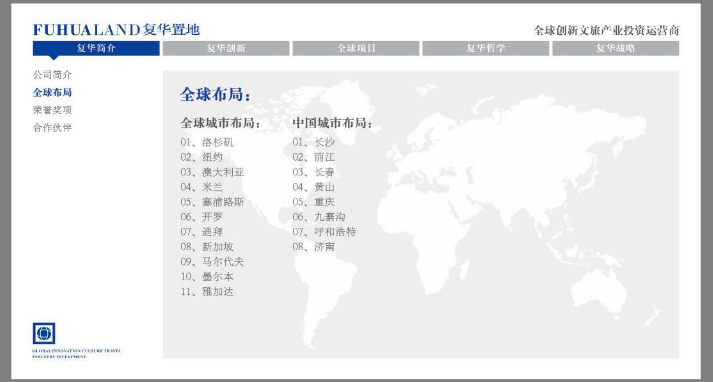Switch to the 全球项目 tab
Viewport: 713px width, 382px height.
(356, 48)
